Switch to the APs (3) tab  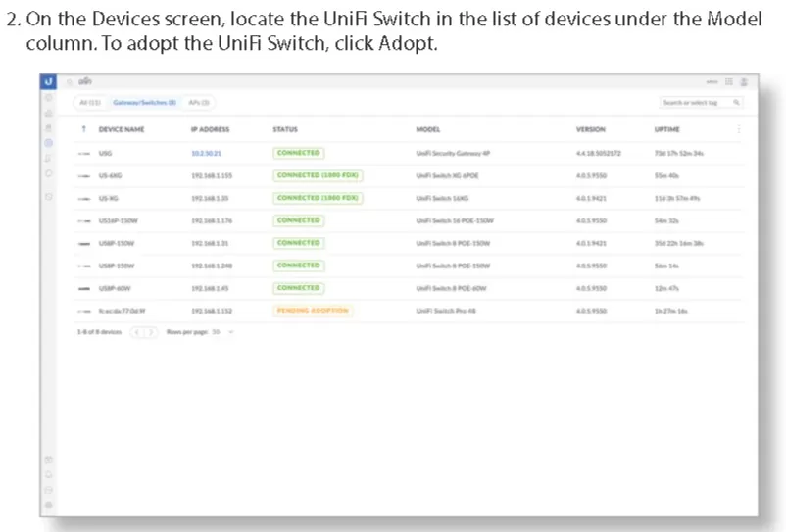(x=199, y=102)
